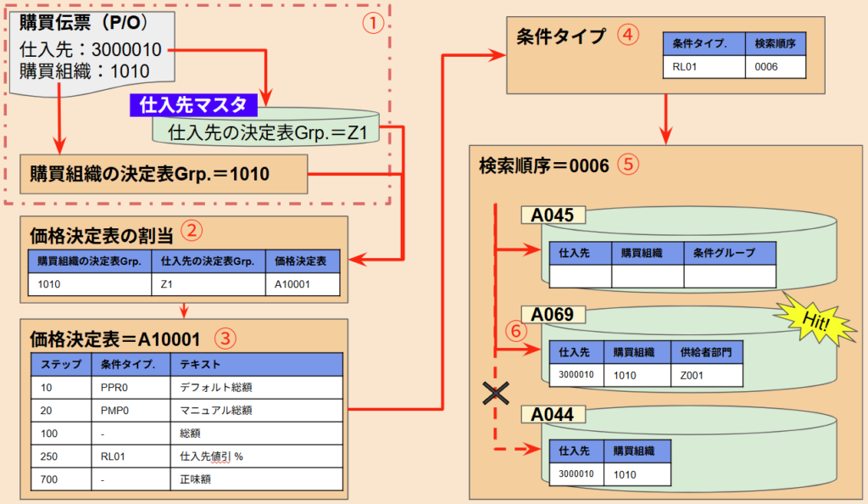Select the マニュアル総額 text cell
This screenshot has width=868, height=504.
click(x=256, y=411)
